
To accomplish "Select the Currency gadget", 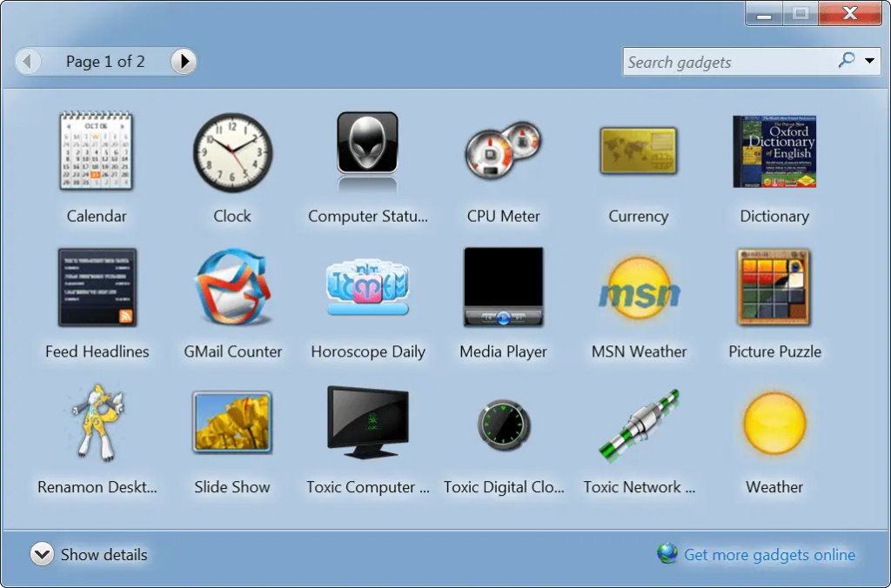I will point(638,150).
